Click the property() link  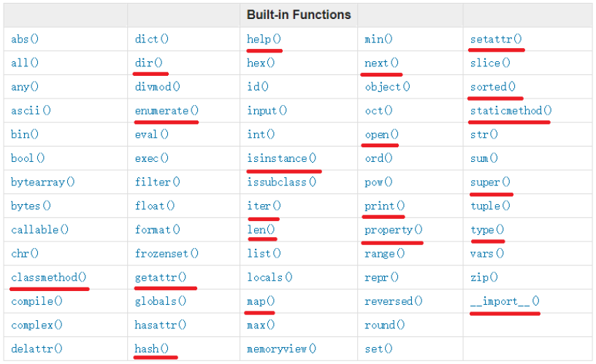393,230
